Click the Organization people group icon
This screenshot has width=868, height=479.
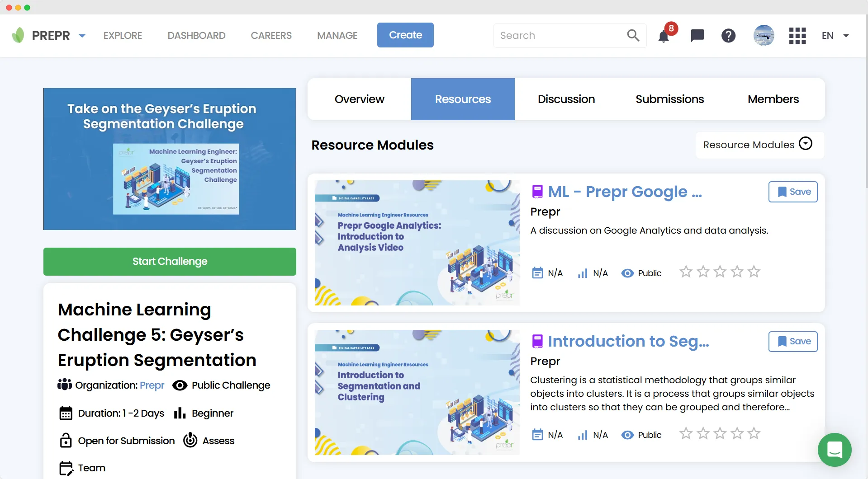(65, 385)
